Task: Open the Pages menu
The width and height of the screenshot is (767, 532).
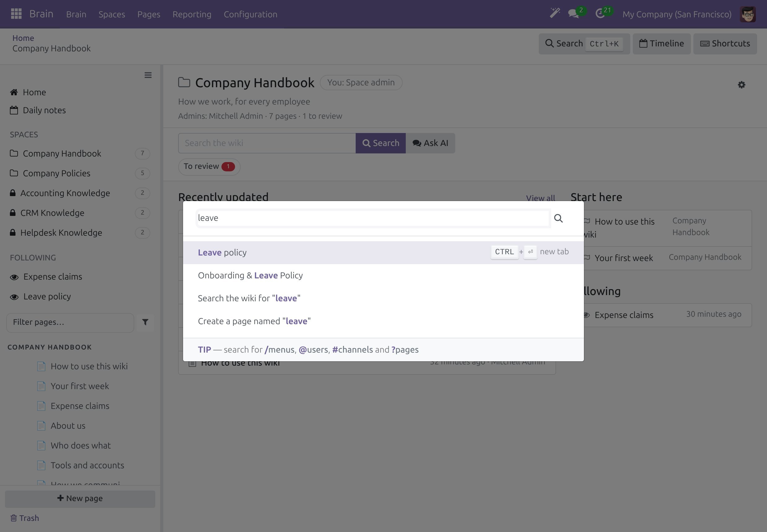Action: (149, 14)
